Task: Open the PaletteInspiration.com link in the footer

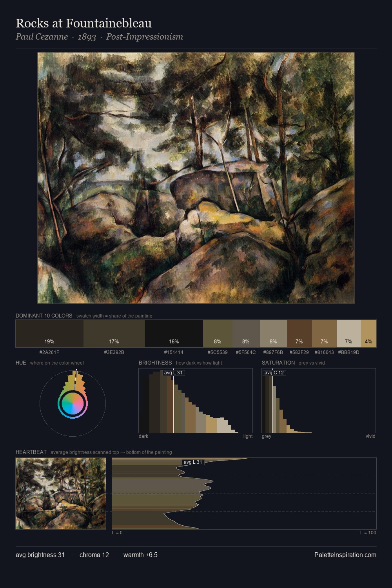Action: (345, 555)
